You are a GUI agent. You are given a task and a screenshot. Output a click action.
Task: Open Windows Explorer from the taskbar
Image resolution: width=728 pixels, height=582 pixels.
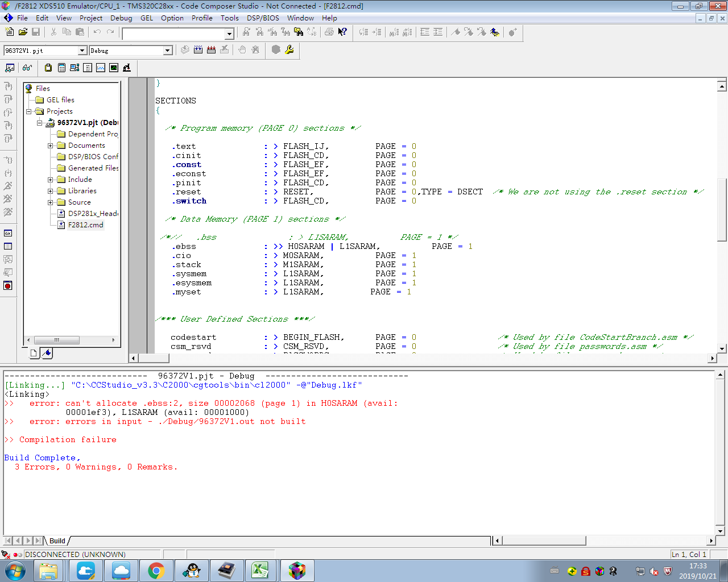pyautogui.click(x=48, y=571)
